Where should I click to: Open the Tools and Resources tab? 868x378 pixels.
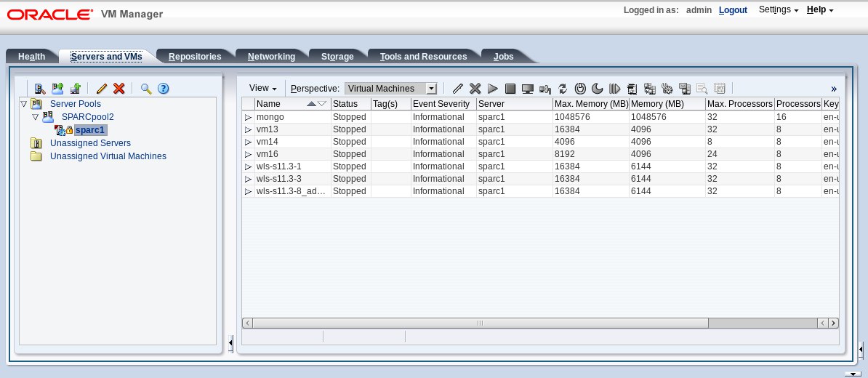click(424, 57)
